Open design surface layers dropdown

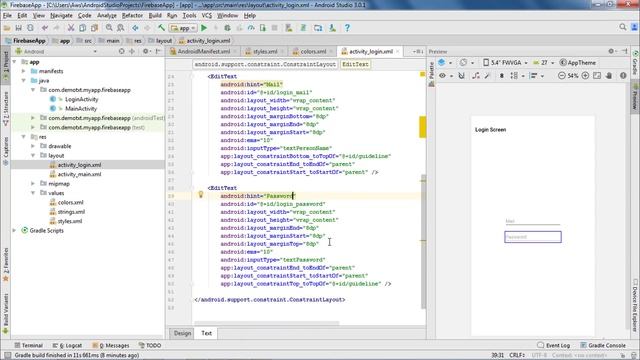pos(445,63)
